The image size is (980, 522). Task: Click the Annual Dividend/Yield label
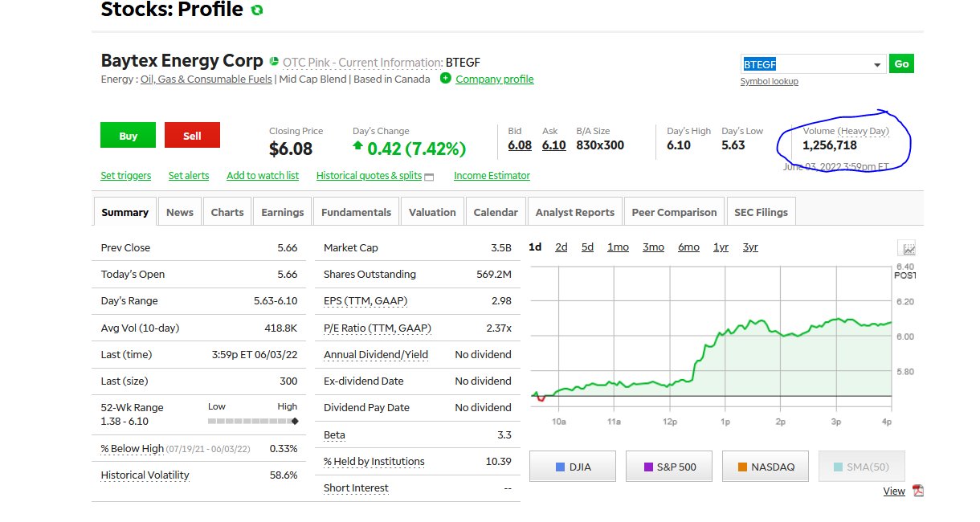[376, 354]
